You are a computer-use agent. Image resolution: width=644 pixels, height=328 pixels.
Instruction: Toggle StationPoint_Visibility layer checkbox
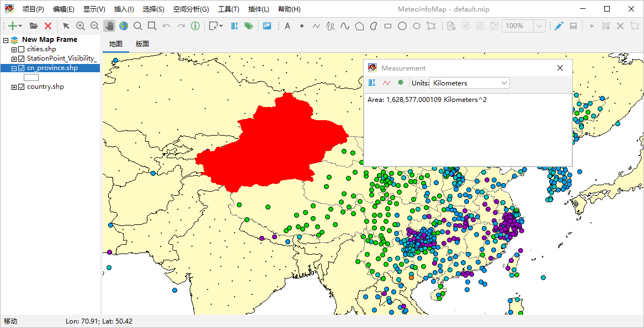coord(22,58)
